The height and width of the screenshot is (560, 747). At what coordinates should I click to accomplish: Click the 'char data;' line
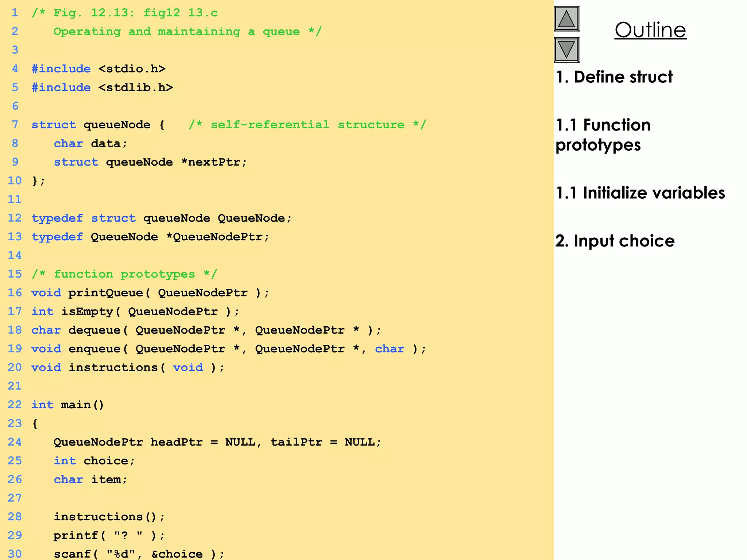click(x=90, y=144)
